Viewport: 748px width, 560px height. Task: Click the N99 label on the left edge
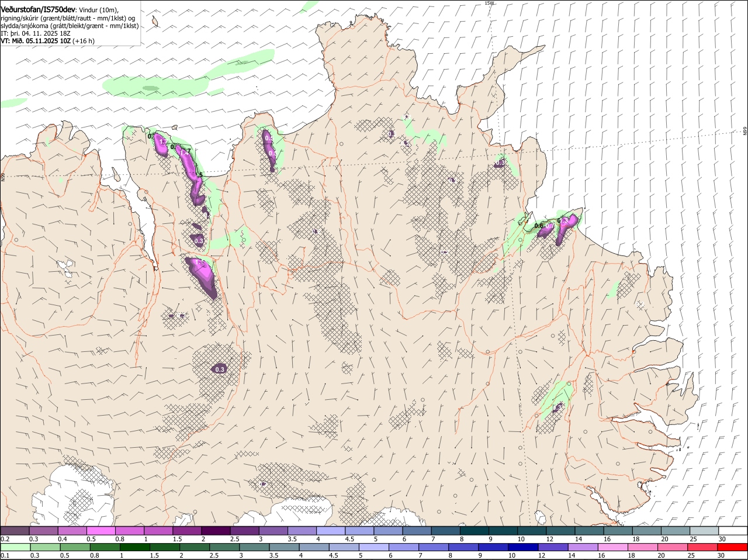pyautogui.click(x=3, y=177)
